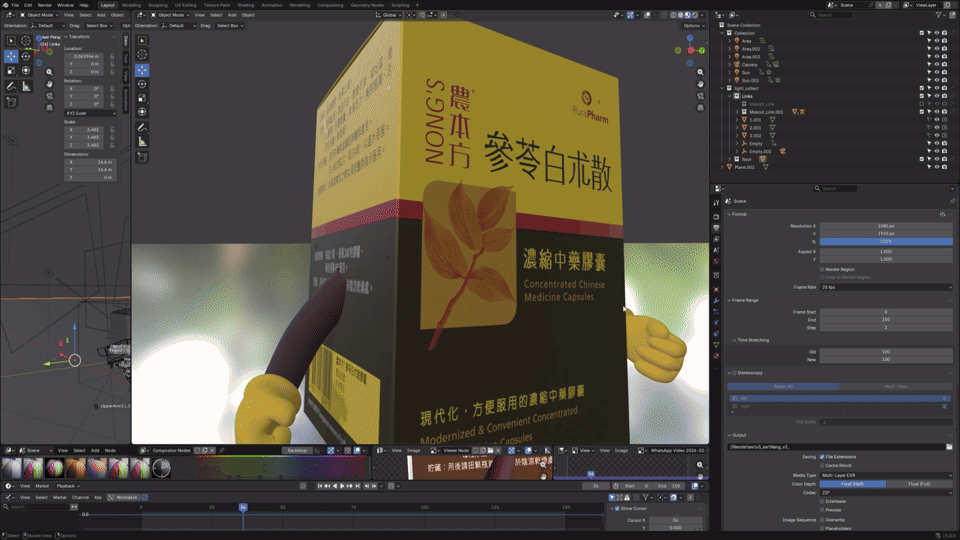Viewport: 960px width, 540px height.
Task: Switch to the Modeling workspace tab
Action: pyautogui.click(x=131, y=5)
